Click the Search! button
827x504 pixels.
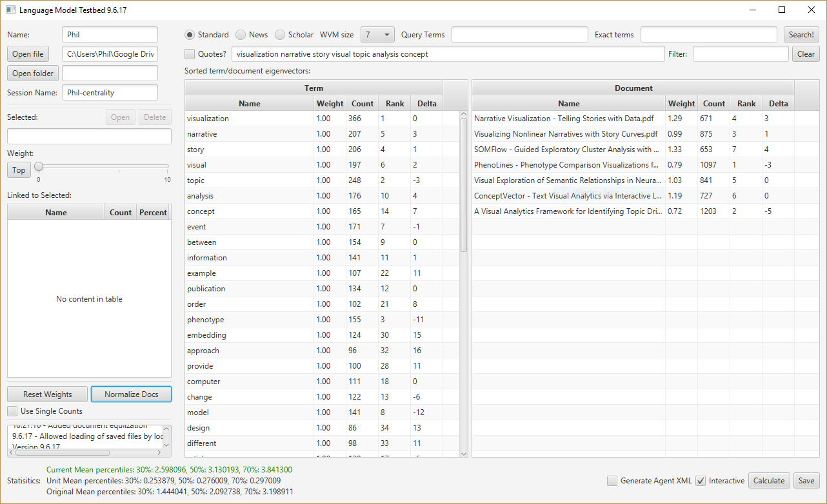point(801,35)
